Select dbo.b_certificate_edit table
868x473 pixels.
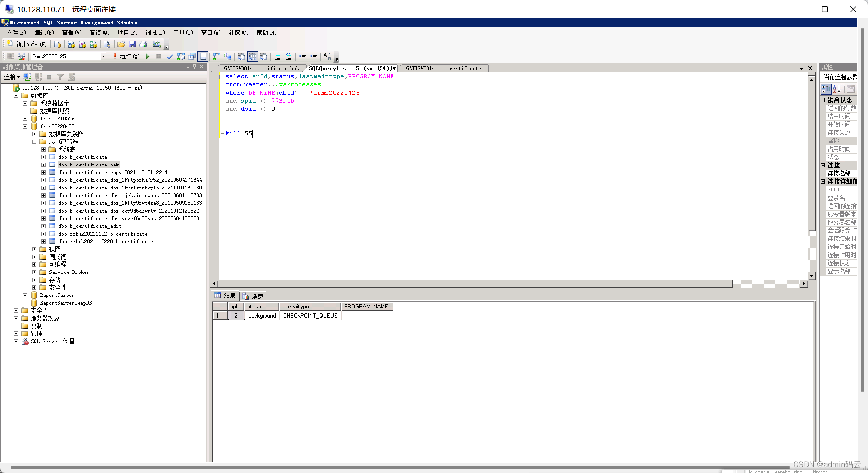[x=90, y=226]
